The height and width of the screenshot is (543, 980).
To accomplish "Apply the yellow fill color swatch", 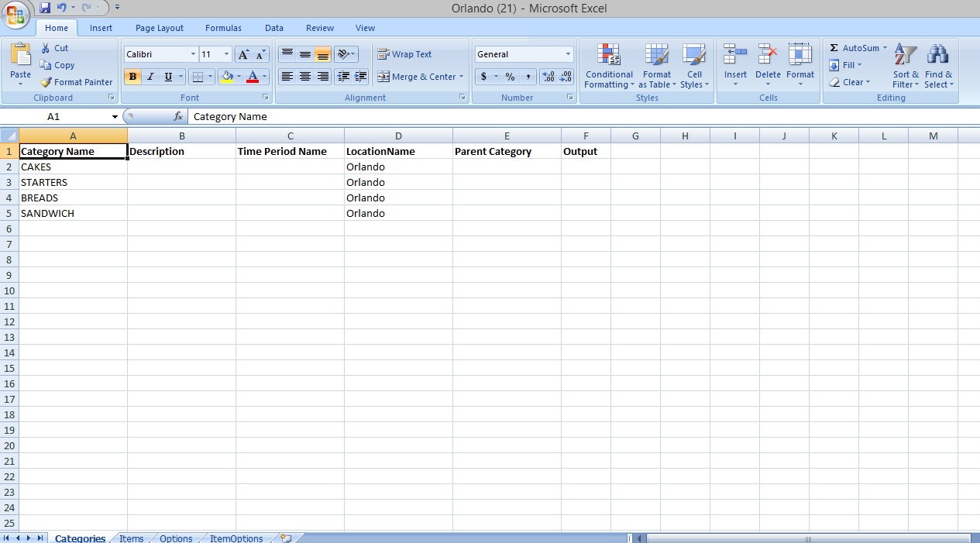I will [x=227, y=77].
